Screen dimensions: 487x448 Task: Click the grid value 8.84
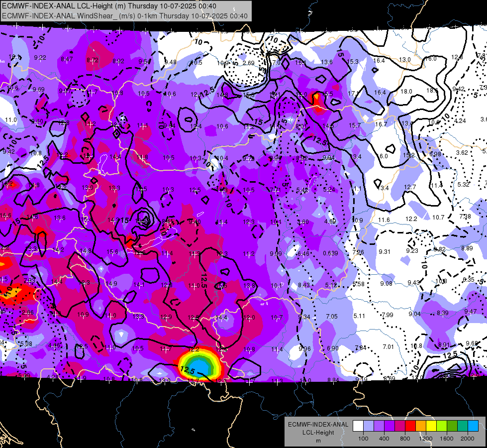pyautogui.click(x=333, y=380)
